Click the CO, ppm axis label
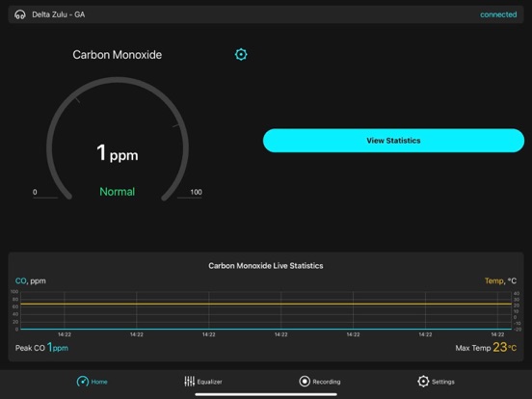The height and width of the screenshot is (399, 532). tap(31, 280)
